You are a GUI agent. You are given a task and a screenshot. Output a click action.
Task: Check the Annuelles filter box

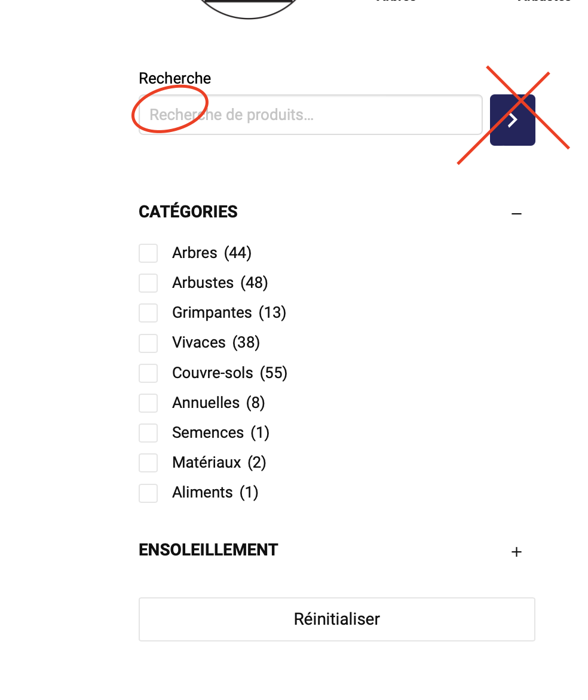pyautogui.click(x=148, y=403)
